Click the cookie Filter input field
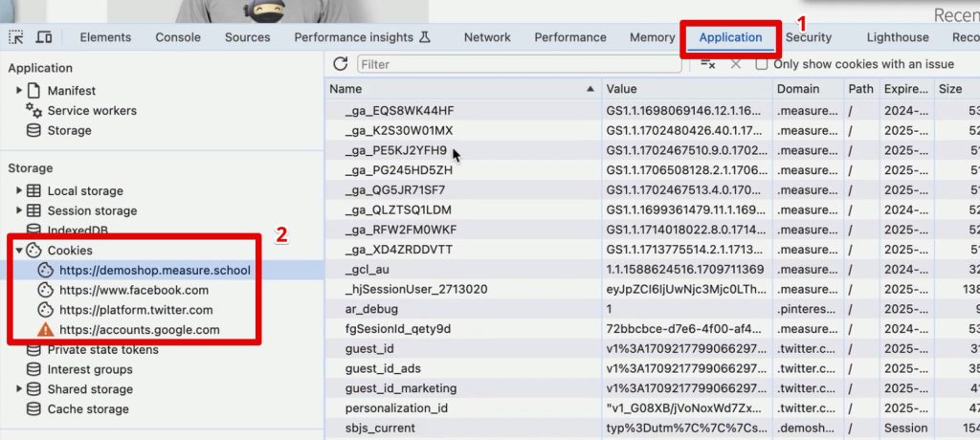The width and height of the screenshot is (980, 440). pos(520,64)
